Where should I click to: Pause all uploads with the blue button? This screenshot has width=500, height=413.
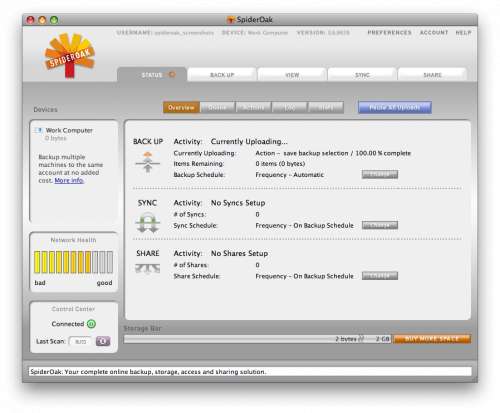[395, 108]
